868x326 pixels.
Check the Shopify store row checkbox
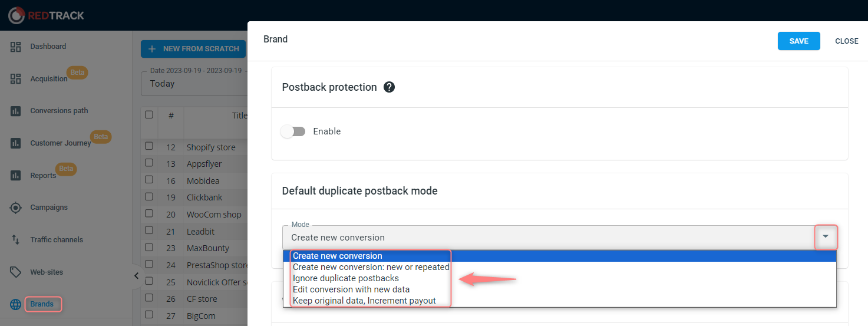149,146
